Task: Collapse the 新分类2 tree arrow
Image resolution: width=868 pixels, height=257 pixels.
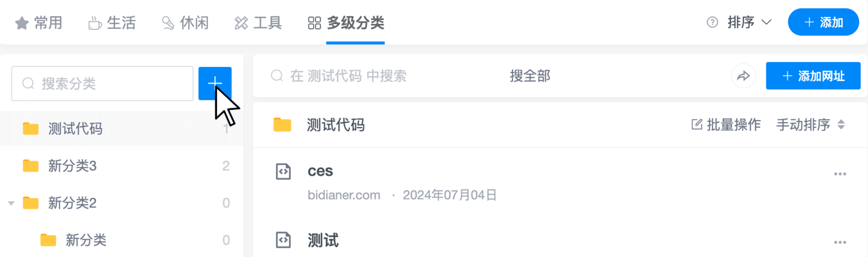Action: point(11,203)
